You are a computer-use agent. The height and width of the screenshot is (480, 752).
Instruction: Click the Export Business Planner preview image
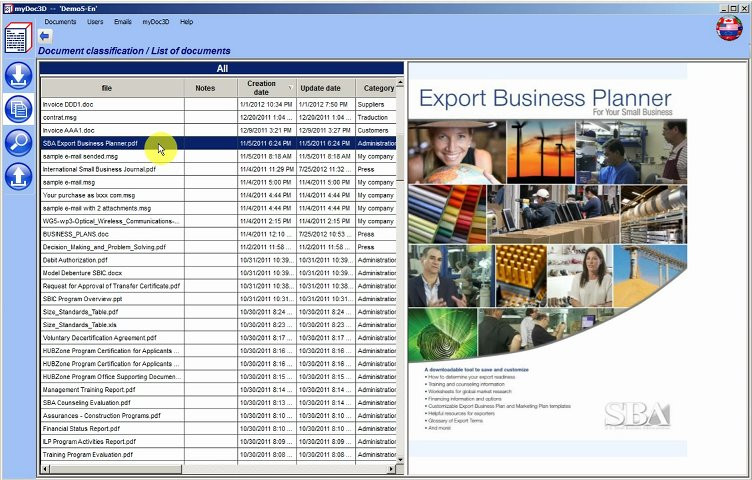coord(548,259)
